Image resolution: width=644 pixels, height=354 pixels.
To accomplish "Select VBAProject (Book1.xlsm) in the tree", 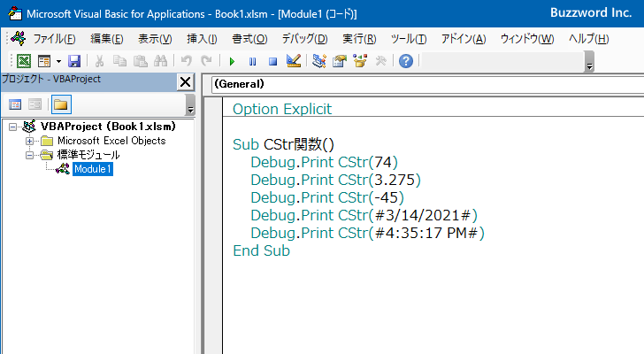I will 108,127.
